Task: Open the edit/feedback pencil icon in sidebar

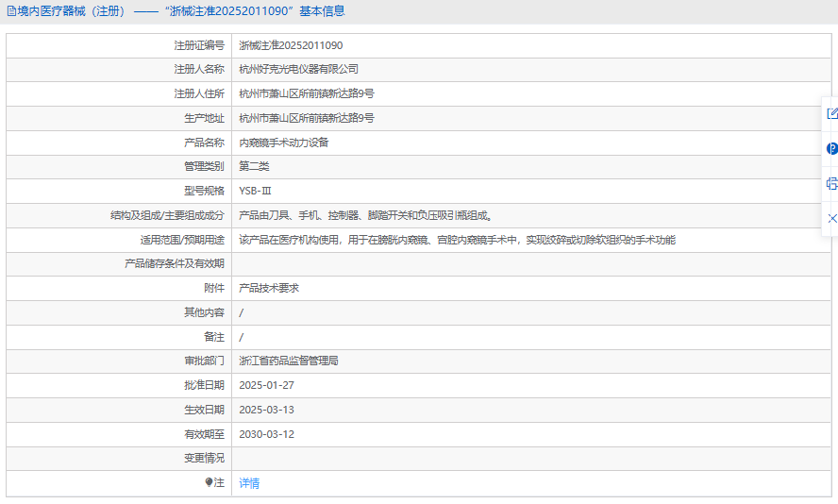Action: point(831,113)
